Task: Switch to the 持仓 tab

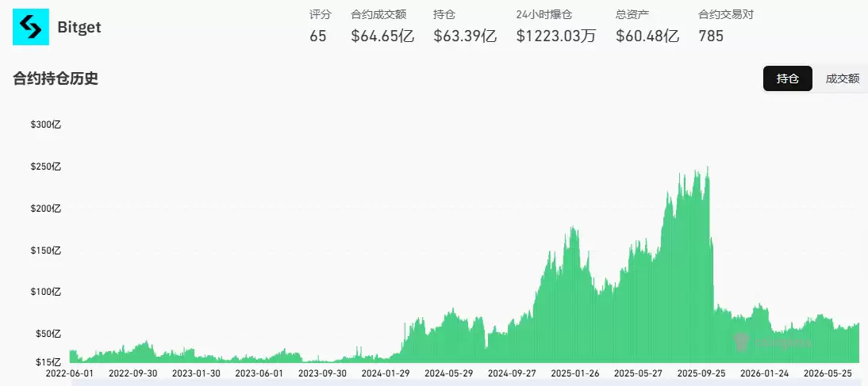Action: (x=787, y=78)
